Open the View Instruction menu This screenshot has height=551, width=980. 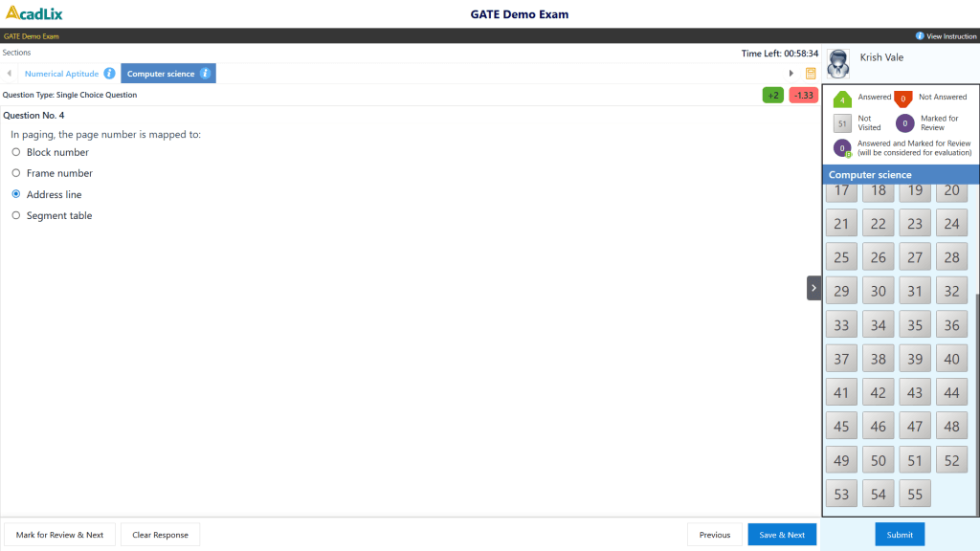pos(947,35)
